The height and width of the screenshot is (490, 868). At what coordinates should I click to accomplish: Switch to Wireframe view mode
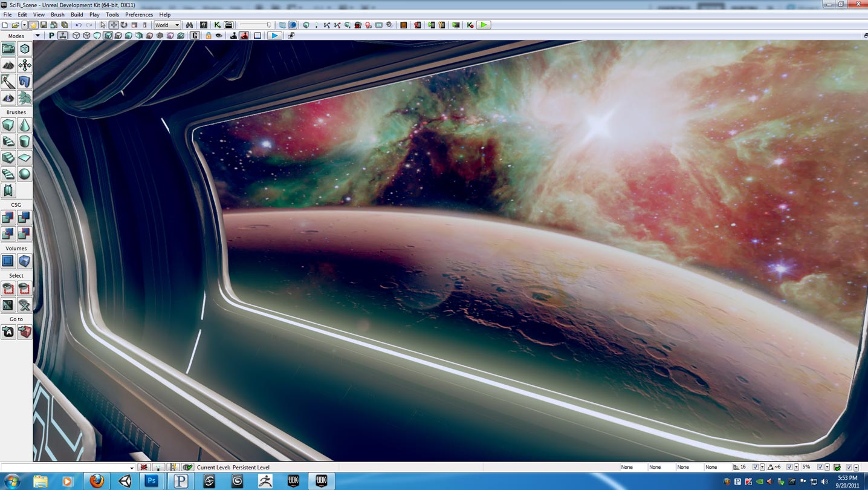tap(87, 36)
